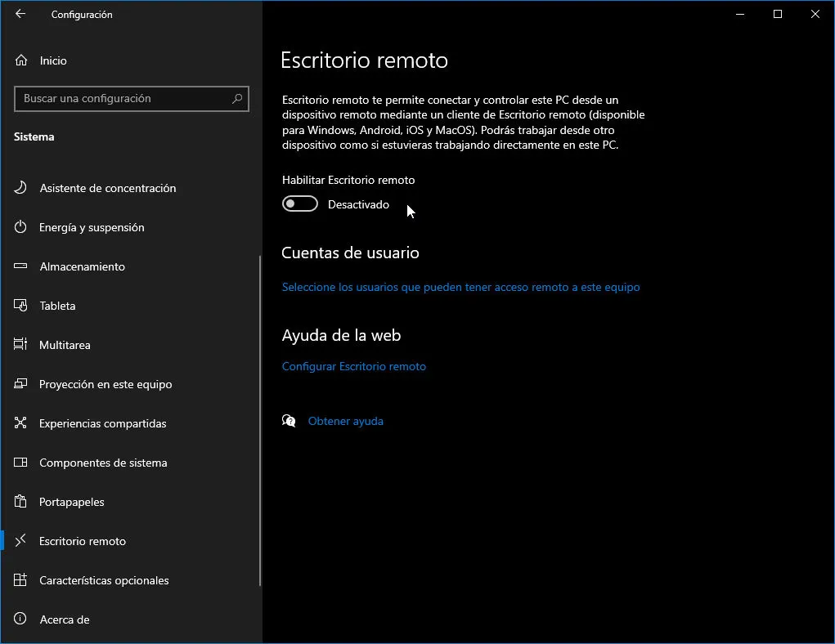Click the search magnifier icon
Image resolution: width=835 pixels, height=644 pixels.
tap(237, 98)
